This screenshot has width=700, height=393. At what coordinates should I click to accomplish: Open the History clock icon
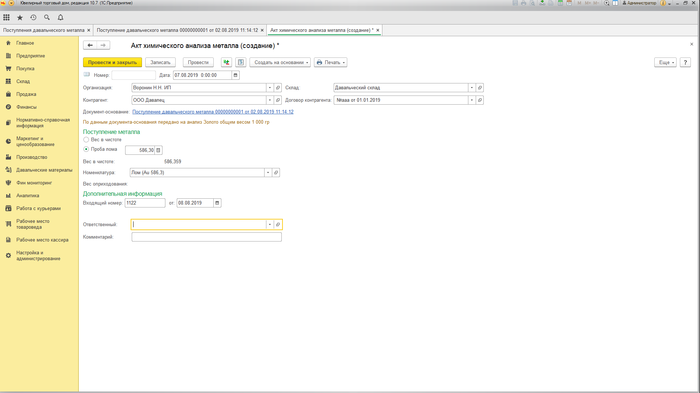pyautogui.click(x=33, y=17)
